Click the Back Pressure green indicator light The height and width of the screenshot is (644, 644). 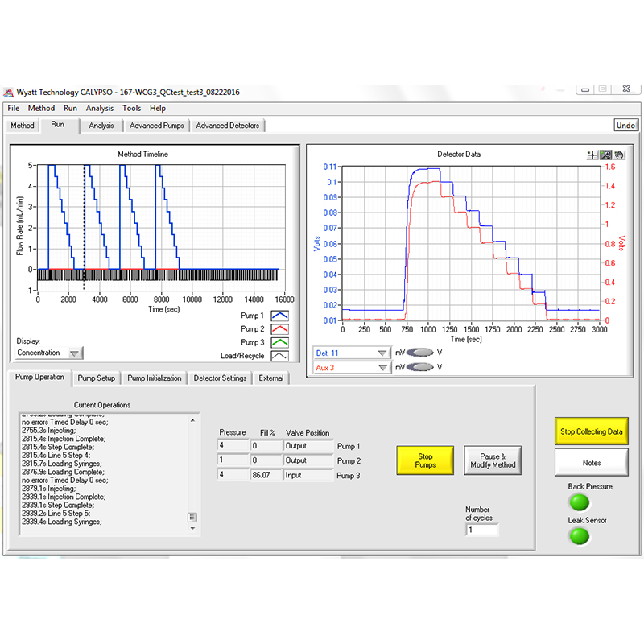pyautogui.click(x=579, y=502)
